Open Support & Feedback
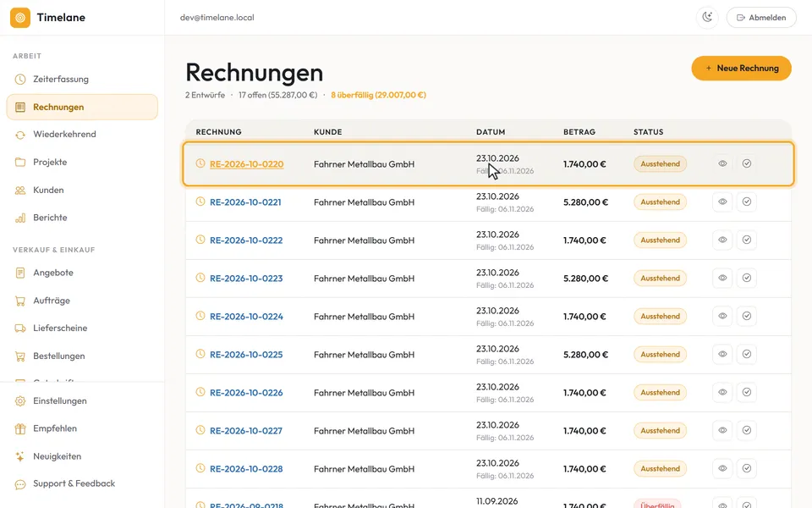The width and height of the screenshot is (812, 508). click(x=82, y=483)
